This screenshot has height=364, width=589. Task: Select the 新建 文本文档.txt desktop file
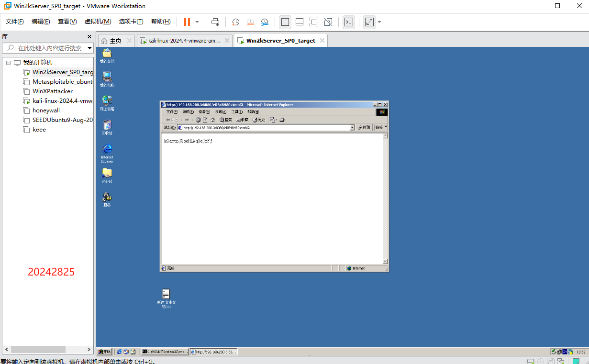tap(166, 298)
